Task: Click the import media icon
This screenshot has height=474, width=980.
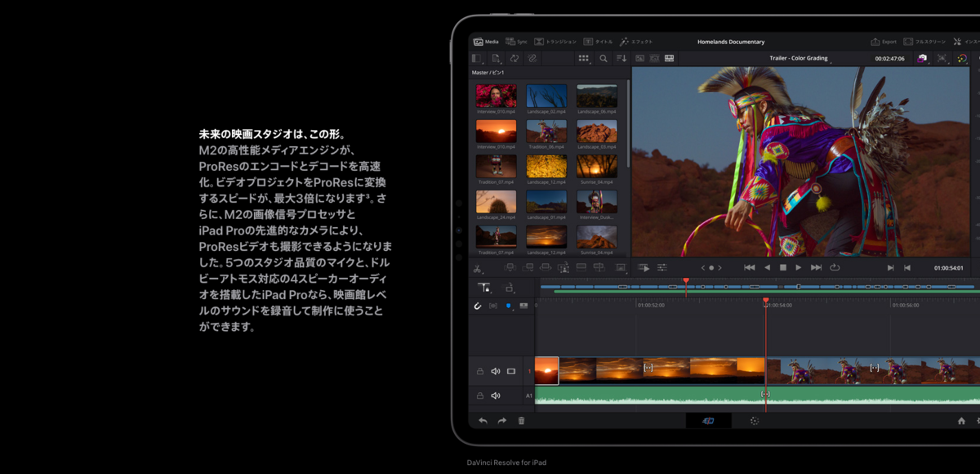Action: coord(496,59)
